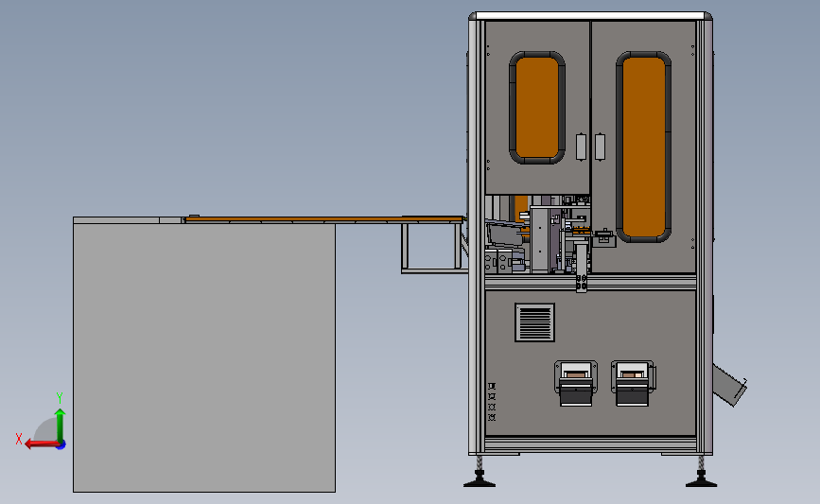The image size is (820, 504).
Task: Select the left door's orange window
Action: (x=537, y=108)
